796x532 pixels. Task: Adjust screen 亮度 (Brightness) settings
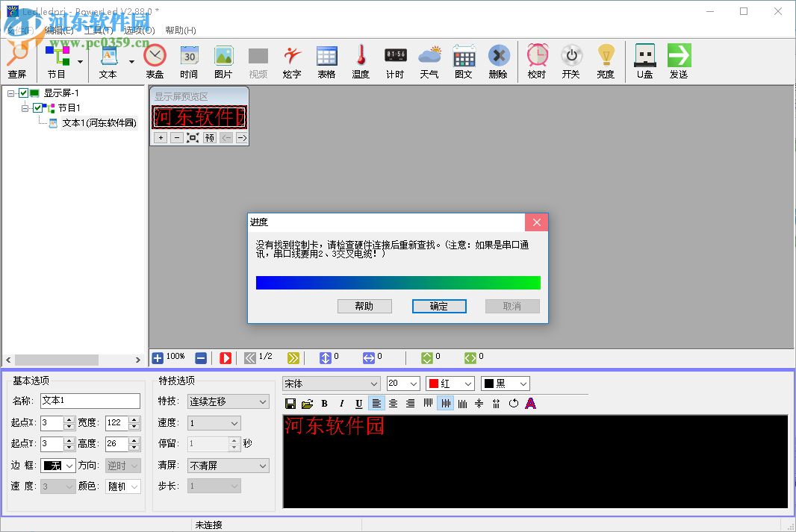(606, 60)
